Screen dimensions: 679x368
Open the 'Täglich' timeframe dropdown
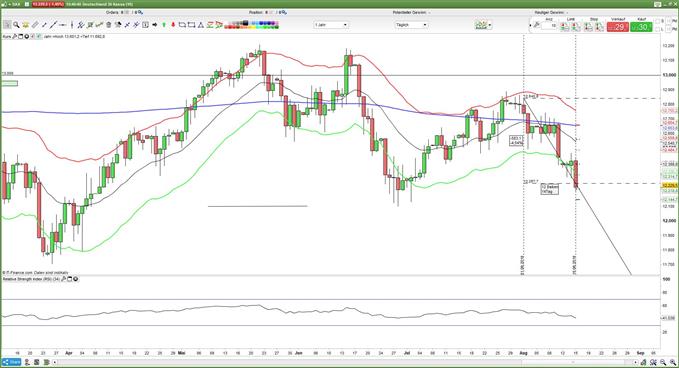point(411,25)
